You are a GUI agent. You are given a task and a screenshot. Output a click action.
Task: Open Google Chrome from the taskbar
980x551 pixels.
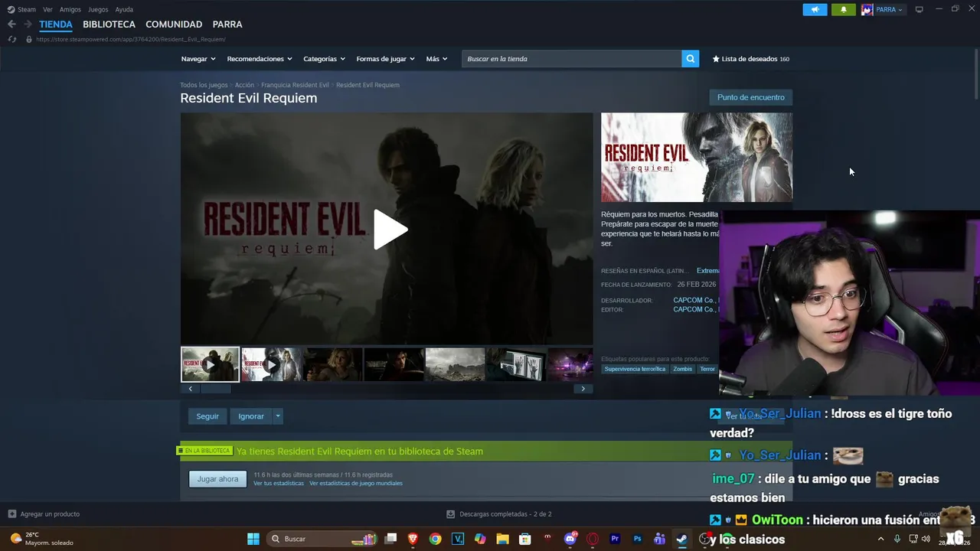pos(435,539)
